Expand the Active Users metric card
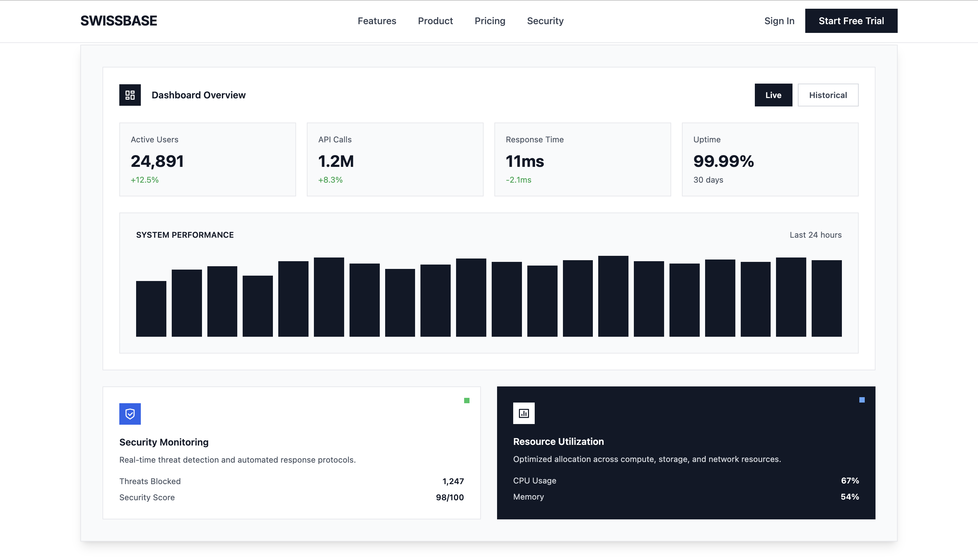Image resolution: width=978 pixels, height=560 pixels. [x=207, y=159]
